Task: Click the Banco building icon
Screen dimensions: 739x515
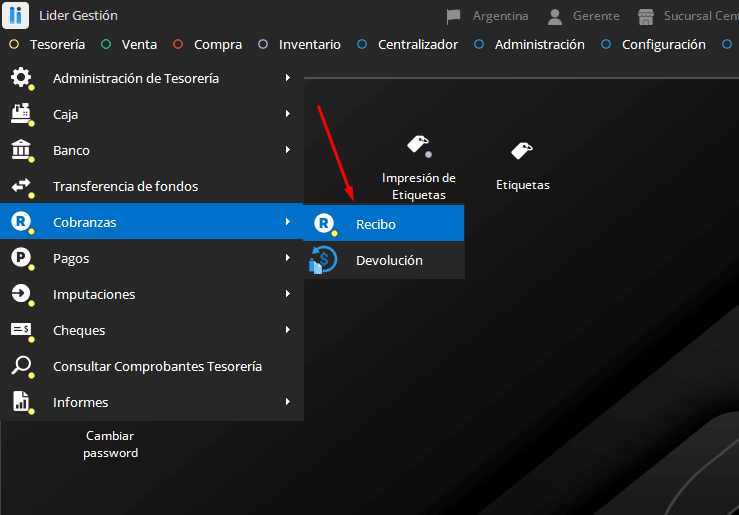Action: point(21,151)
